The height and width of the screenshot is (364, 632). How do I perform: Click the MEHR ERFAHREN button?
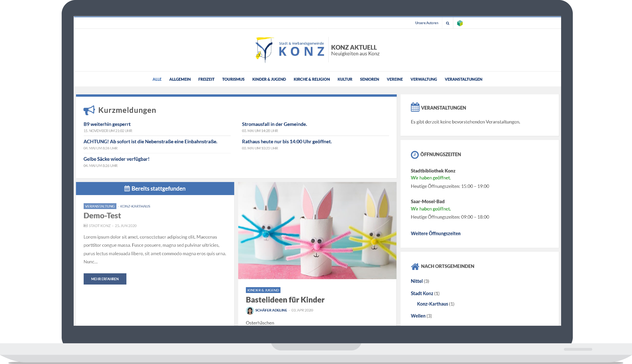105,279
